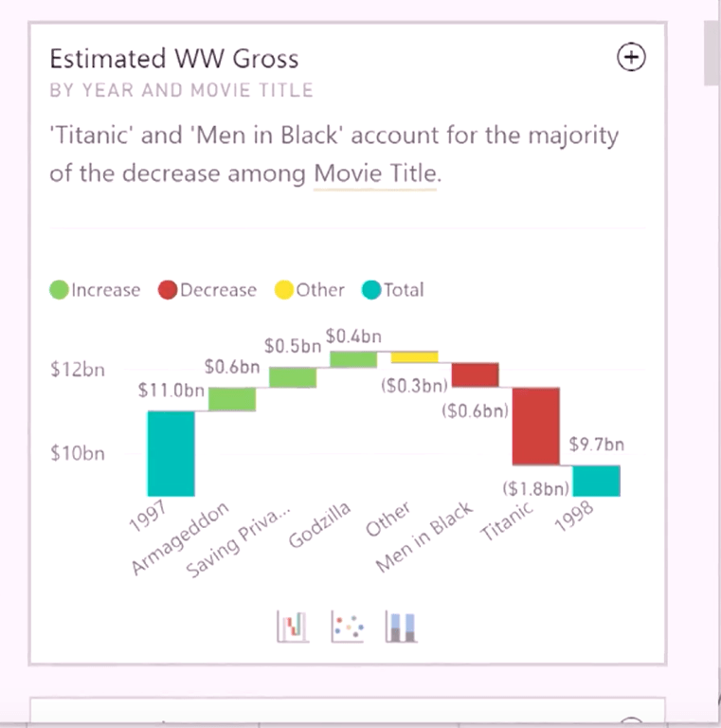The image size is (721, 728).
Task: Select the teal 1998 total bar
Action: point(596,481)
